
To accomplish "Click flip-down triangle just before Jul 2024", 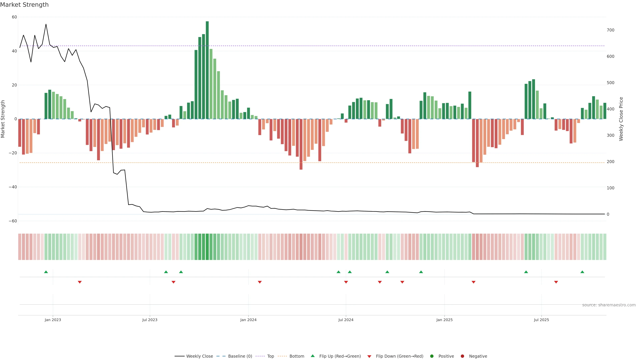I will tap(346, 282).
